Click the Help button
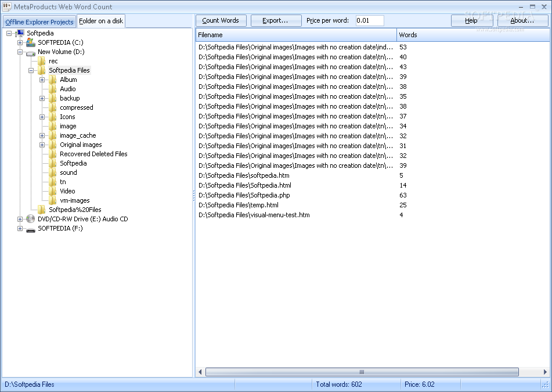This screenshot has height=392, width=552. [471, 20]
